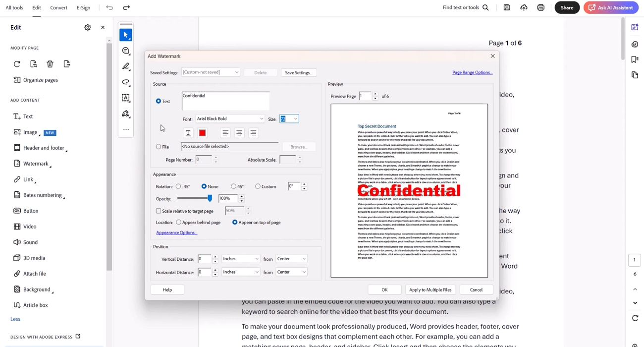Click Find text or tools search
The image size is (644, 347).
click(466, 7)
